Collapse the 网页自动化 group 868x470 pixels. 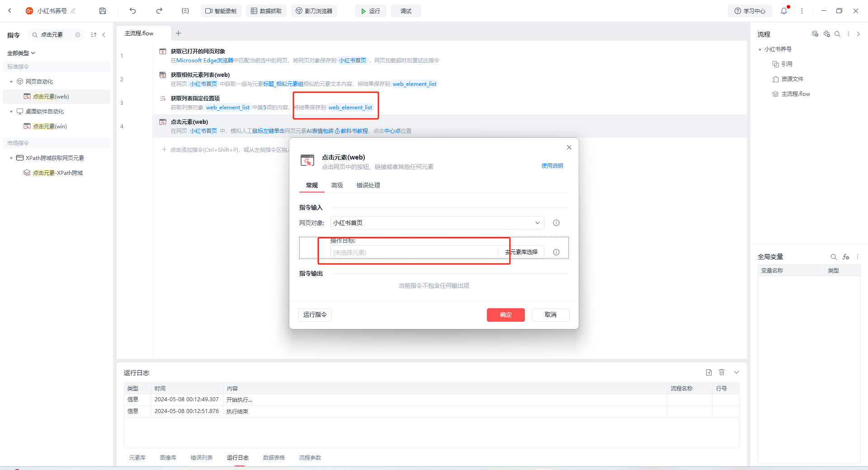11,82
